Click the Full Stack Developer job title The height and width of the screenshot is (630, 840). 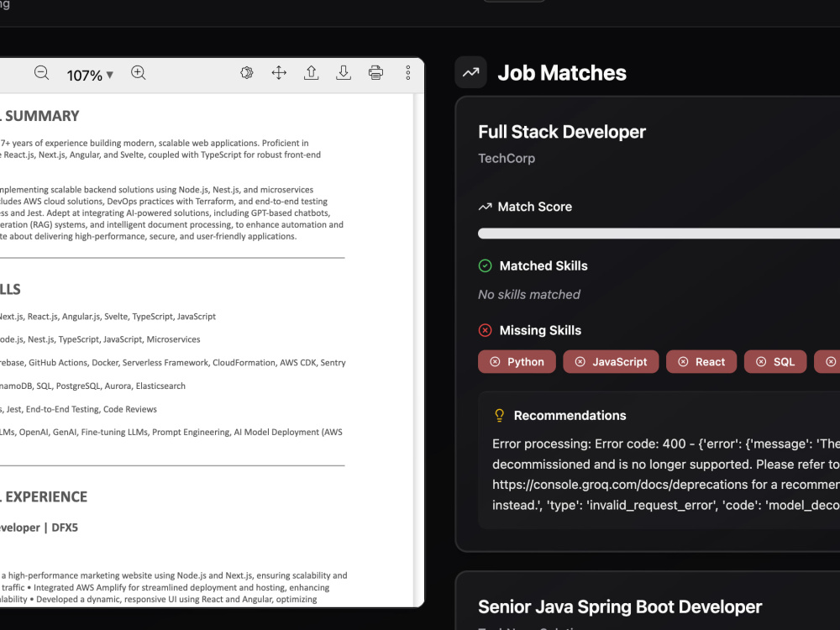tap(562, 132)
